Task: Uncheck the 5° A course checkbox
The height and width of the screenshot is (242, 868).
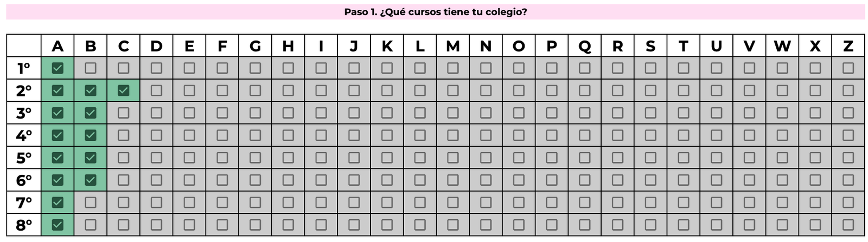Action: point(58,158)
